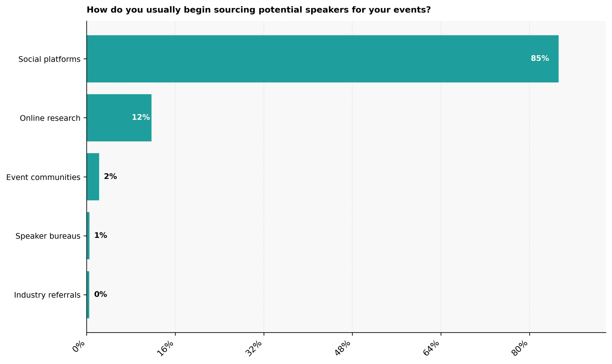Select the Online research axis label

[50, 118]
